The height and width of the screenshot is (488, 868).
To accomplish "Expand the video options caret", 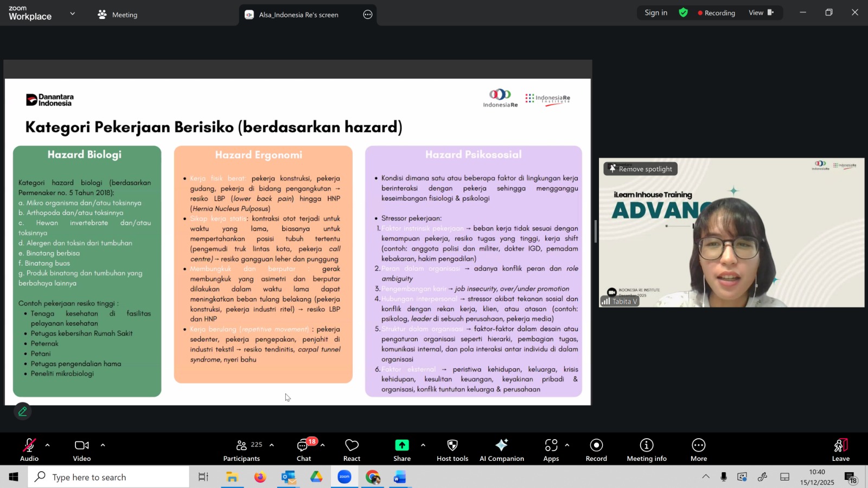I will 103,445.
